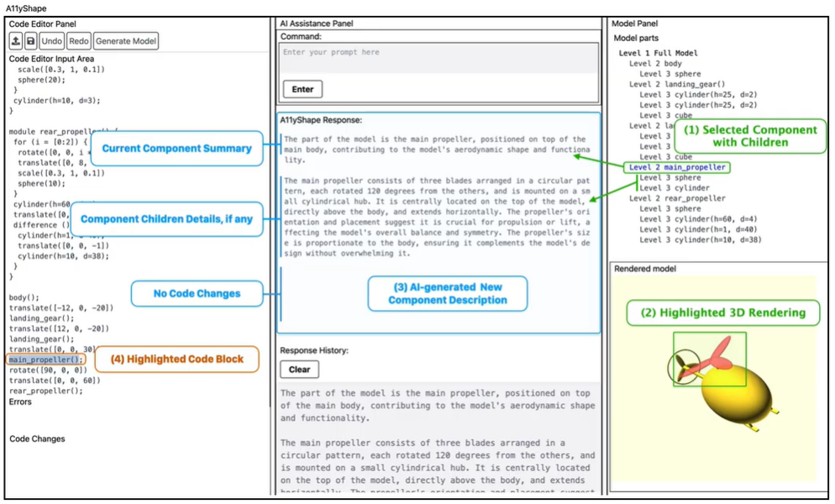Viewport: 835px width, 504px height.
Task: Select Level 1 Full Model node
Action: pyautogui.click(x=658, y=53)
